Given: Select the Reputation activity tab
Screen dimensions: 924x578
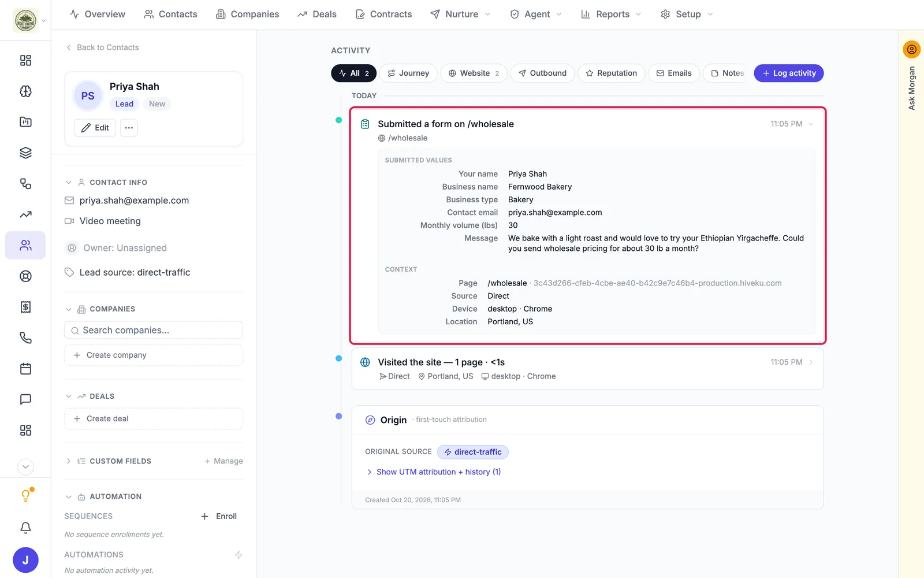Looking at the screenshot, I should (x=611, y=73).
